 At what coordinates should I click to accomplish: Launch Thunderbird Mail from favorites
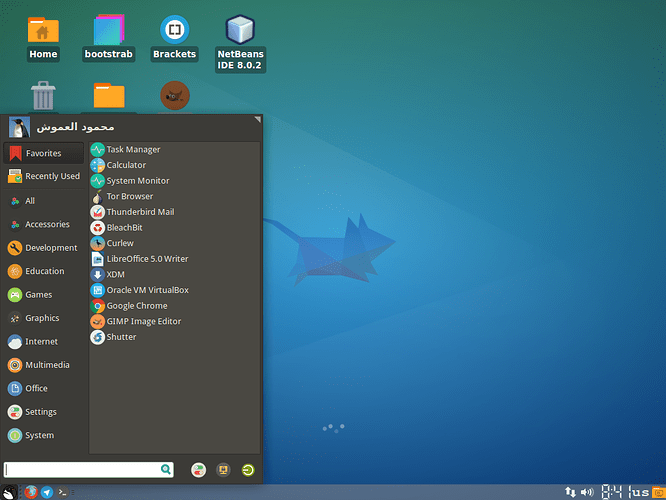coord(174,212)
